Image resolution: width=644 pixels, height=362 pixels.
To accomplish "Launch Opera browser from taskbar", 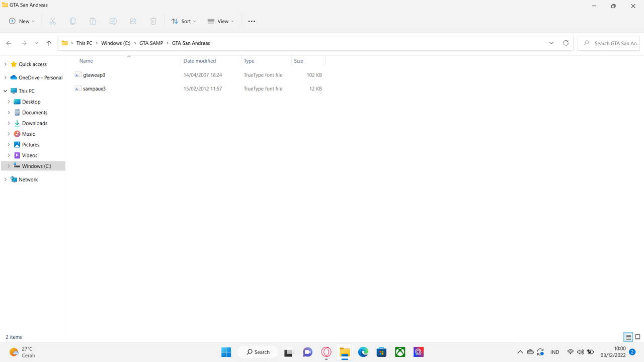I will (326, 352).
